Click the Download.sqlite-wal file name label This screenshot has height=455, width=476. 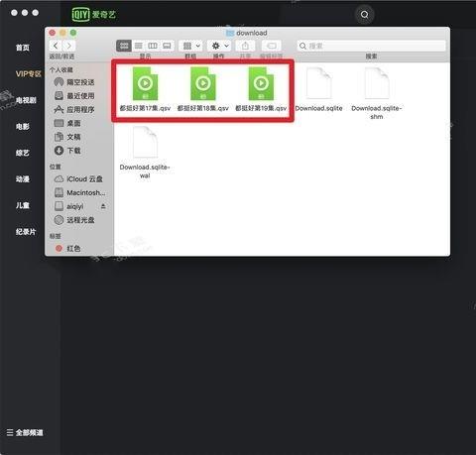click(145, 171)
